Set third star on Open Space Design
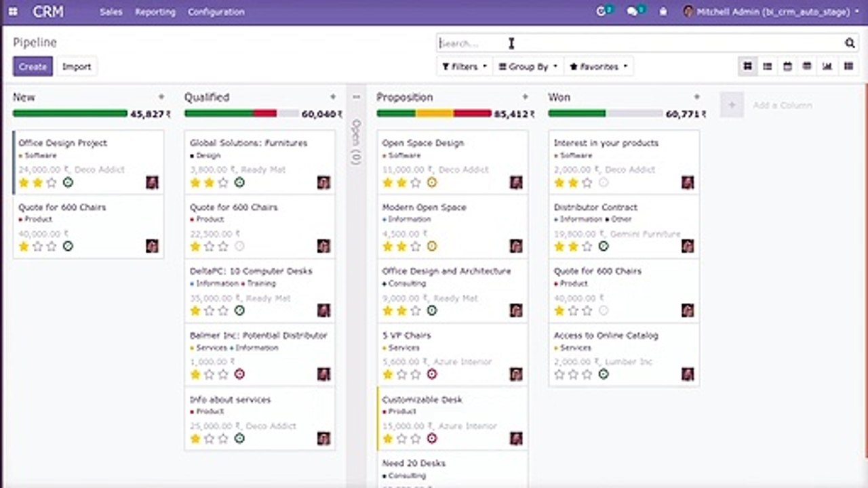The width and height of the screenshot is (868, 488). [x=415, y=182]
